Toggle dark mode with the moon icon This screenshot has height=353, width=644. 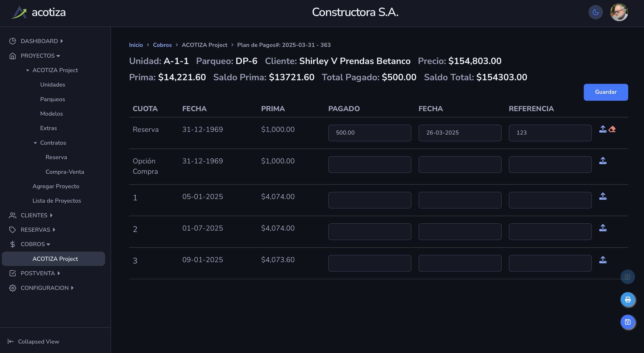595,12
